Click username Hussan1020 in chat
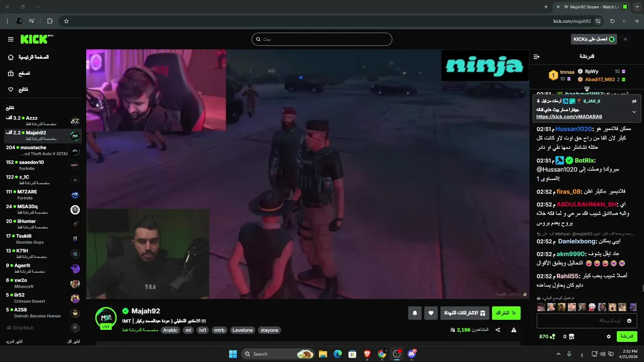The image size is (644, 362). (573, 129)
